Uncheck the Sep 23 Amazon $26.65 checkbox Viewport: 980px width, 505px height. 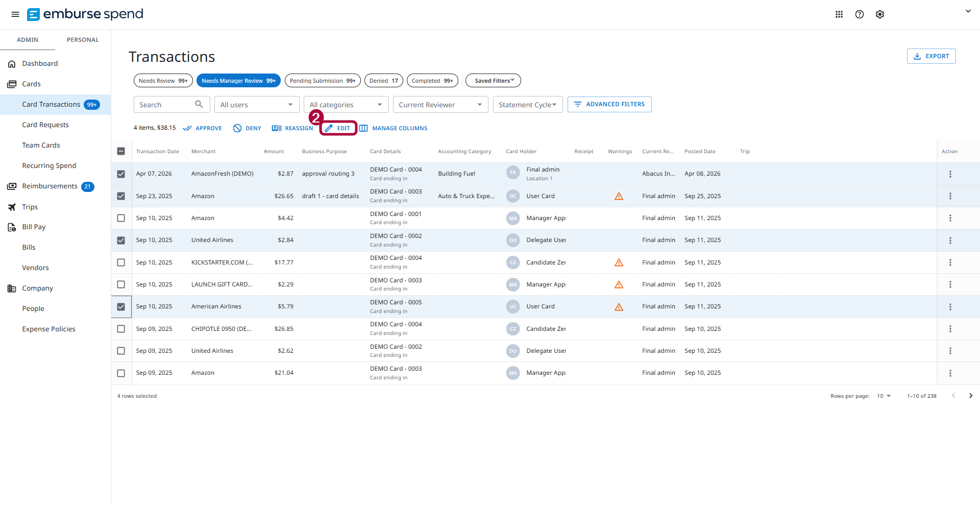click(x=121, y=196)
